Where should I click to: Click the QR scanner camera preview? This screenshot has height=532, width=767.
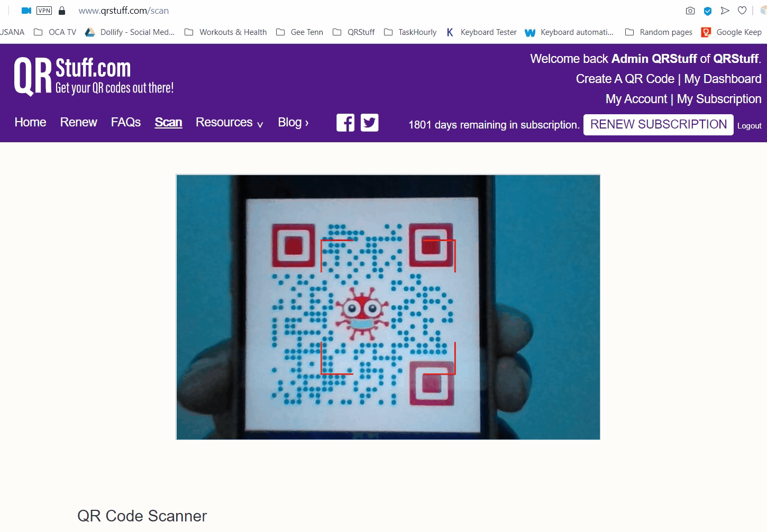pos(388,307)
